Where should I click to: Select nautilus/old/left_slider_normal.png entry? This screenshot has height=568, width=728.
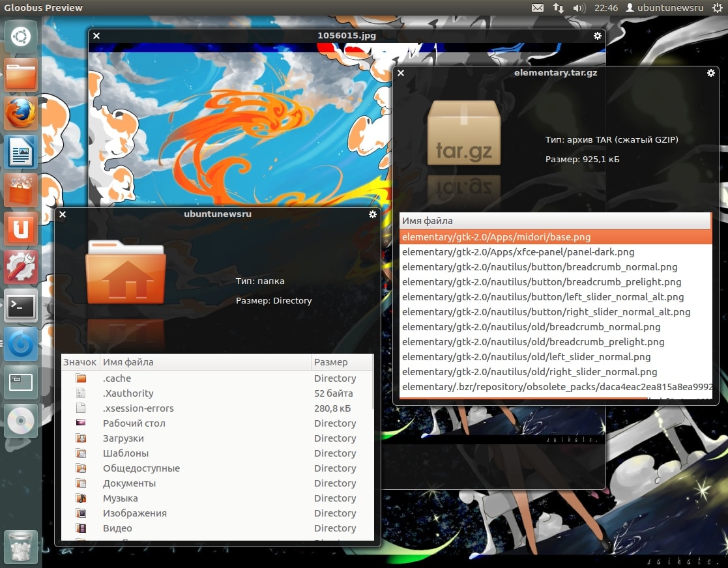click(555, 357)
